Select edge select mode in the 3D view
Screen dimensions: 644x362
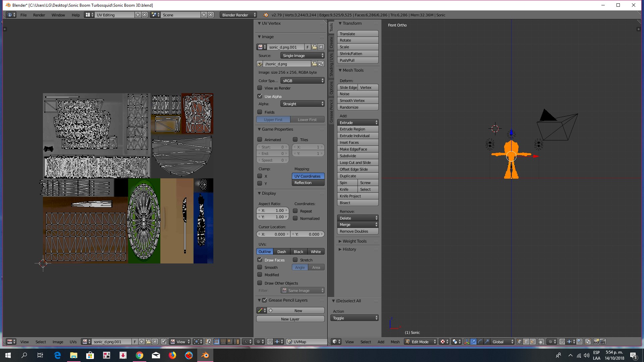point(526,342)
